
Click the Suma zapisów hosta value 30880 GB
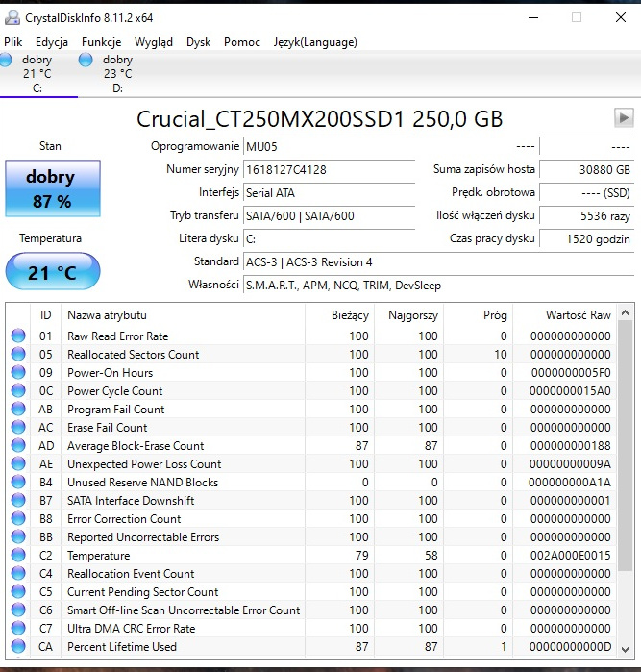(x=586, y=170)
